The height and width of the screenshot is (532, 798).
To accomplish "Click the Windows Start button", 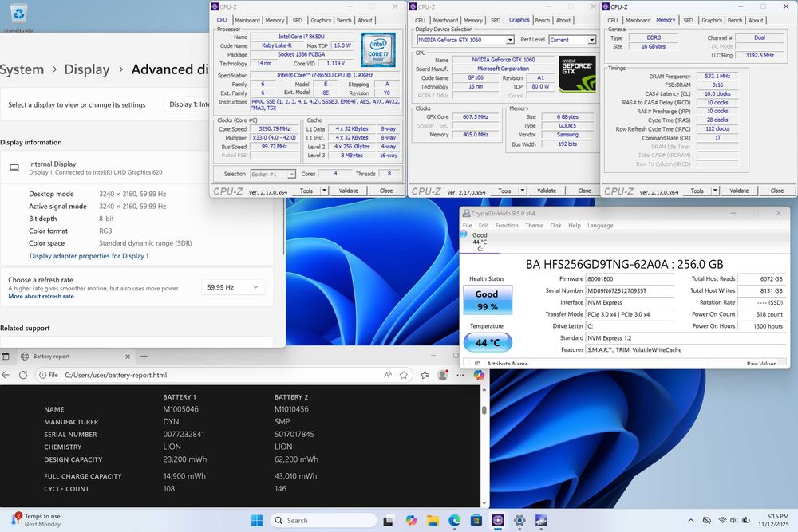I will coord(257,521).
